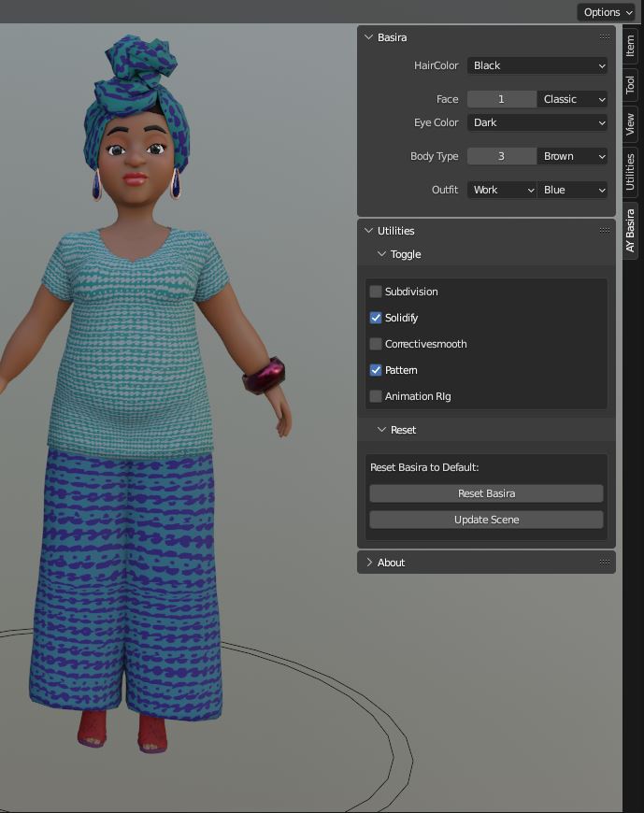Click the Utilities panel grip icon
Screen dimensions: 644x813
tap(605, 230)
